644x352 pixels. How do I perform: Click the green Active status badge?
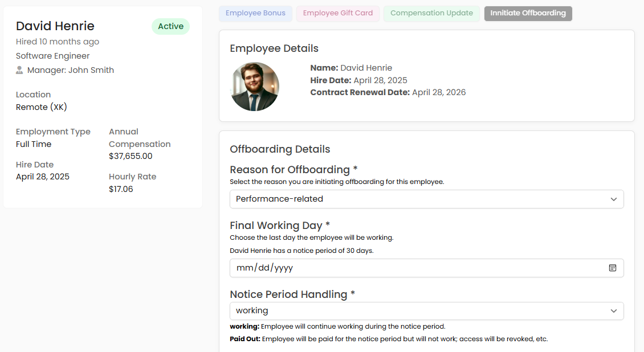pos(170,26)
